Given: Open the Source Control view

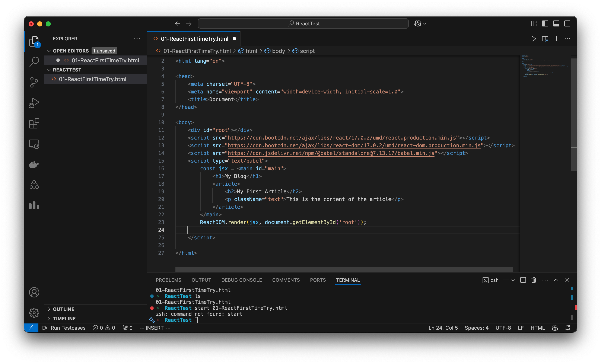Looking at the screenshot, I should 34,82.
